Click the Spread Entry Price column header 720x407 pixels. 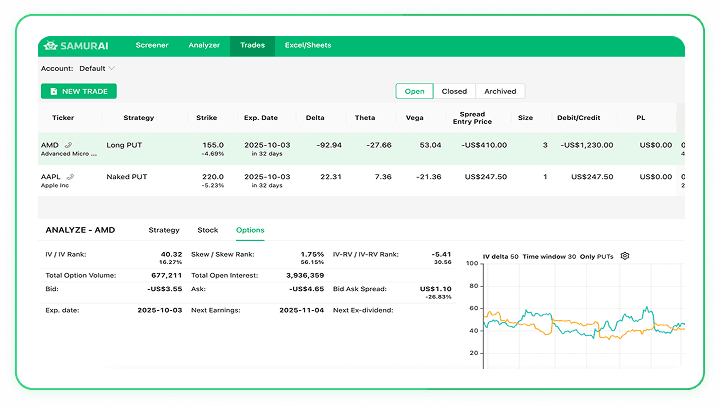(x=472, y=118)
